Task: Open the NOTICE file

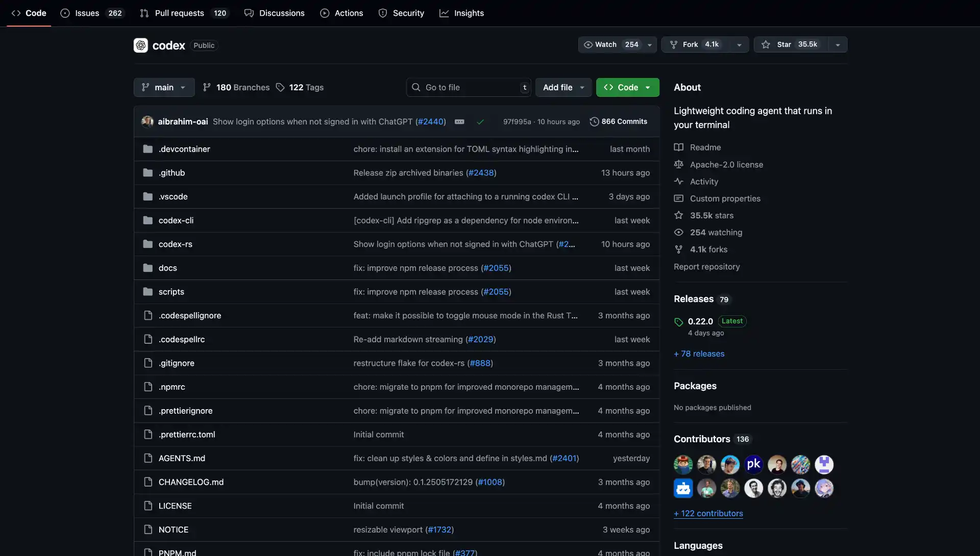Action: pyautogui.click(x=173, y=529)
